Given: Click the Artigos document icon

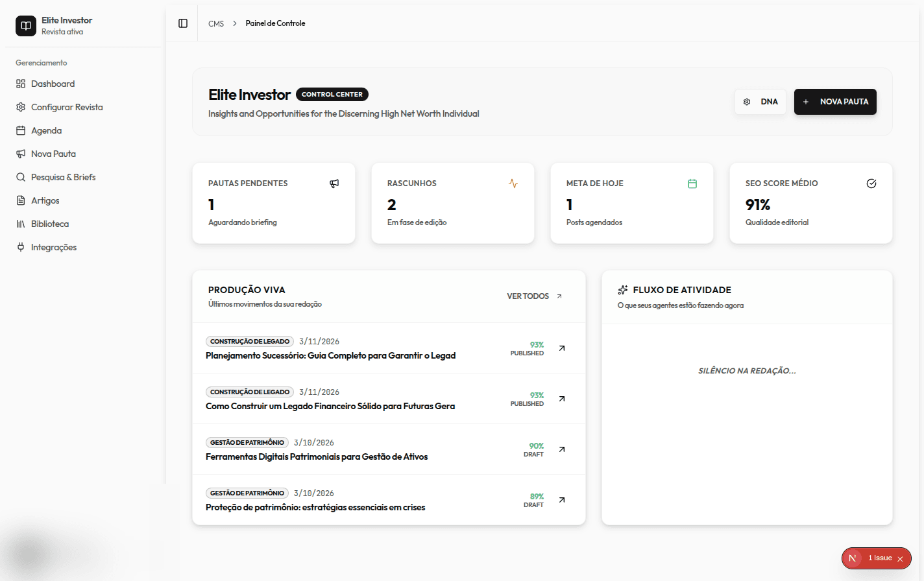Looking at the screenshot, I should (21, 200).
